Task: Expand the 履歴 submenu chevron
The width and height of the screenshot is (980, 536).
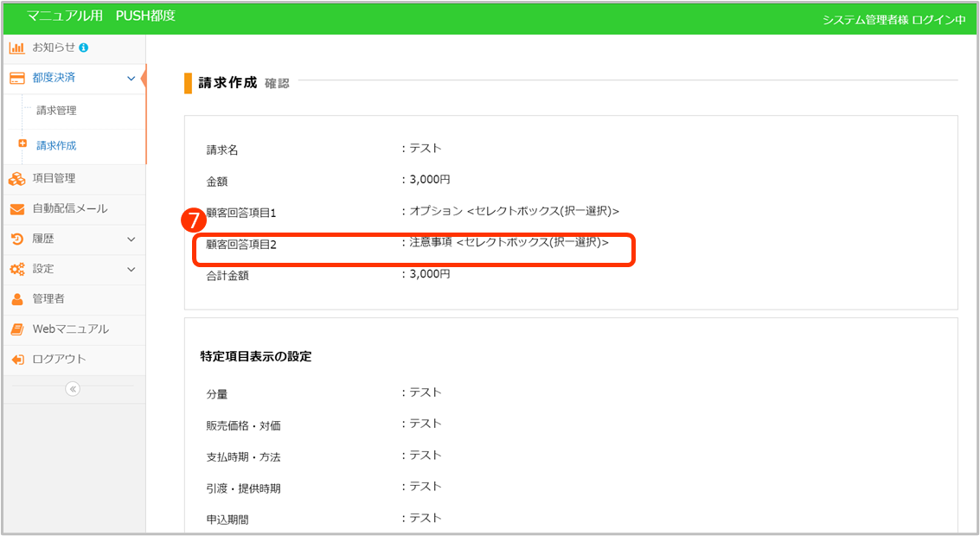Action: 131,239
